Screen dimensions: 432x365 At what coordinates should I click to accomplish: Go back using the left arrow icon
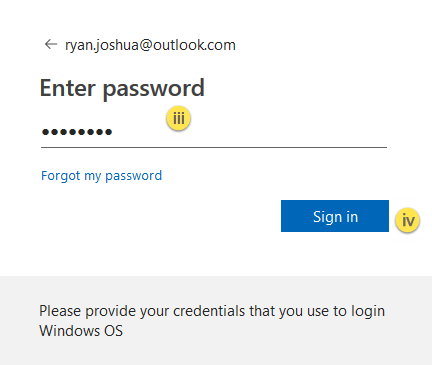coord(51,44)
